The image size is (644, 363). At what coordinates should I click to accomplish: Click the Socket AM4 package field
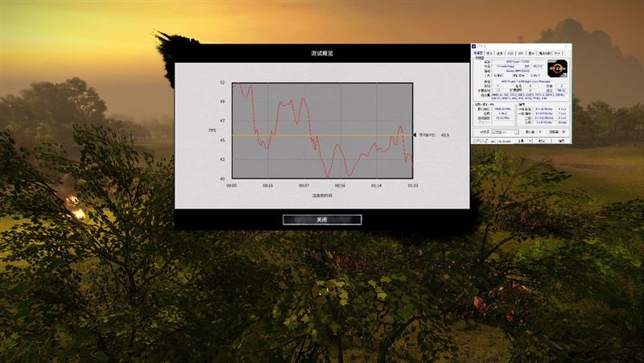point(518,71)
